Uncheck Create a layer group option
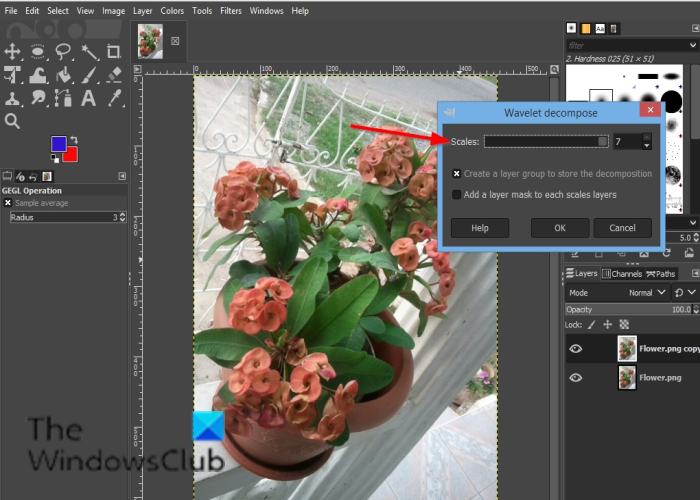The height and width of the screenshot is (500, 700). (x=457, y=173)
